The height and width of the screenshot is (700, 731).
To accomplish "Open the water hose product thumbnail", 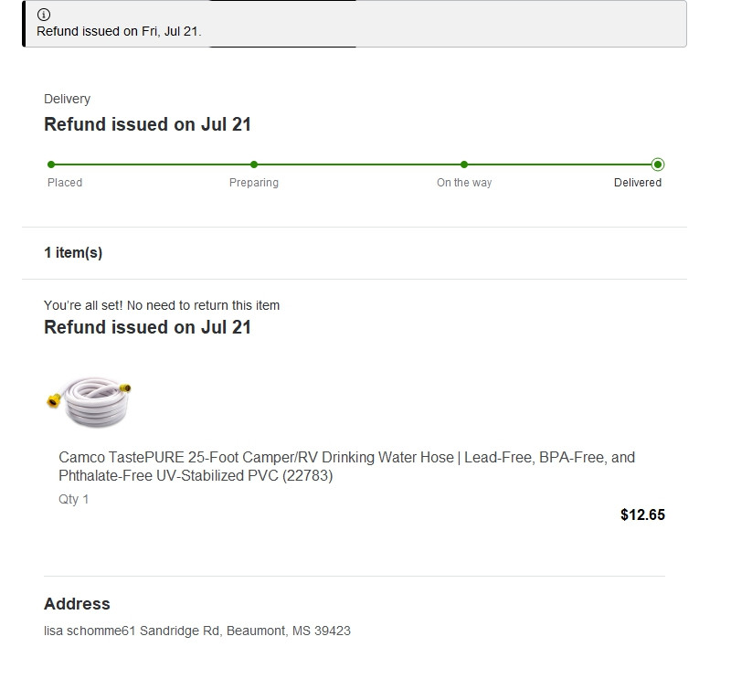I will pyautogui.click(x=90, y=402).
